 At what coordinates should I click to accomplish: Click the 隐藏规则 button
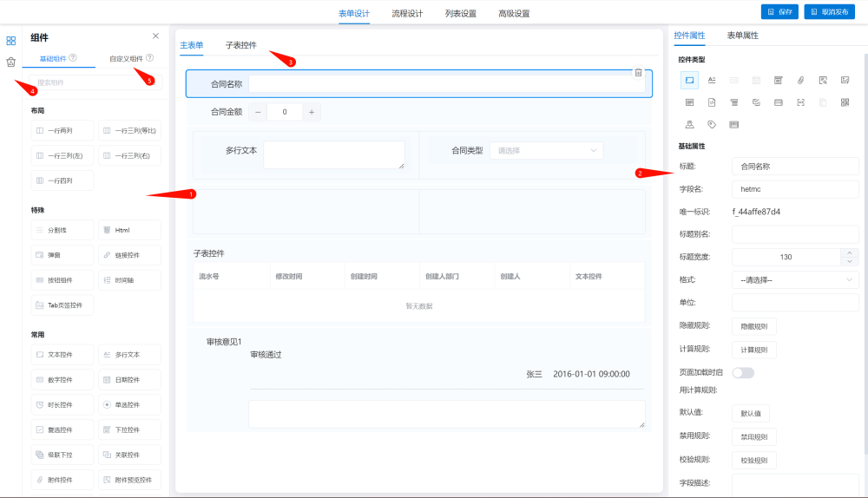pos(753,326)
